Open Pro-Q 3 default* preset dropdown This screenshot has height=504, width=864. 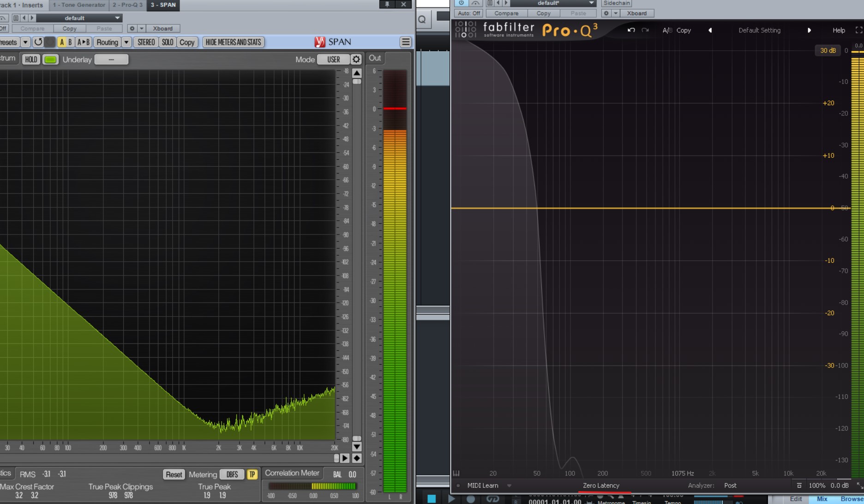tap(553, 3)
